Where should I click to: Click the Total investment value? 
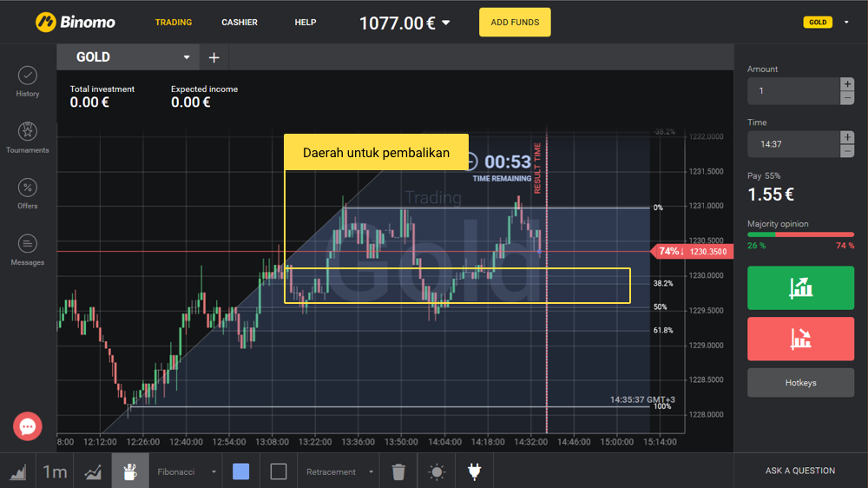tap(89, 102)
